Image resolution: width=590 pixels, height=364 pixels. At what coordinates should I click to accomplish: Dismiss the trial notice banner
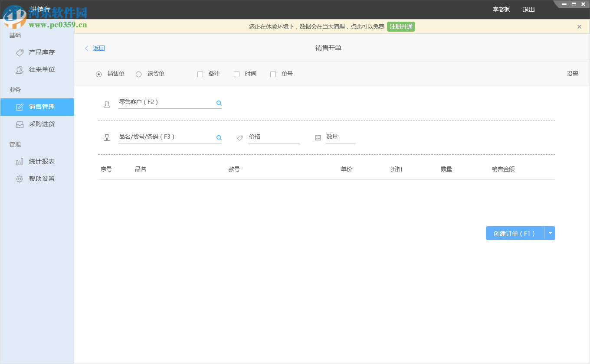pos(579,27)
